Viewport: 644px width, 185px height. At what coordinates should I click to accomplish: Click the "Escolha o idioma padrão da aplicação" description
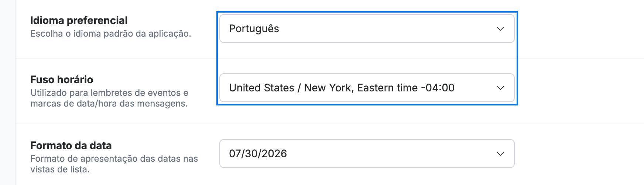click(110, 34)
